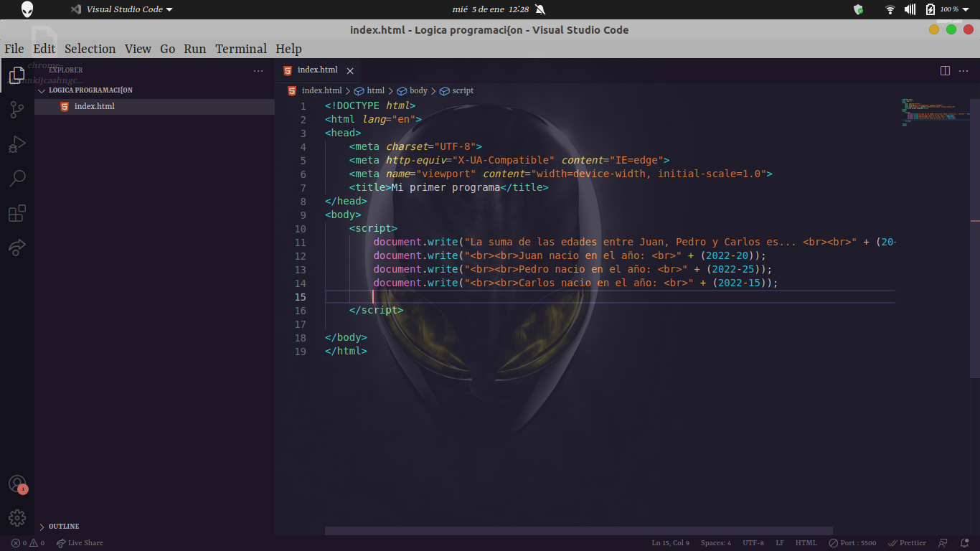Open the Search view

(17, 179)
